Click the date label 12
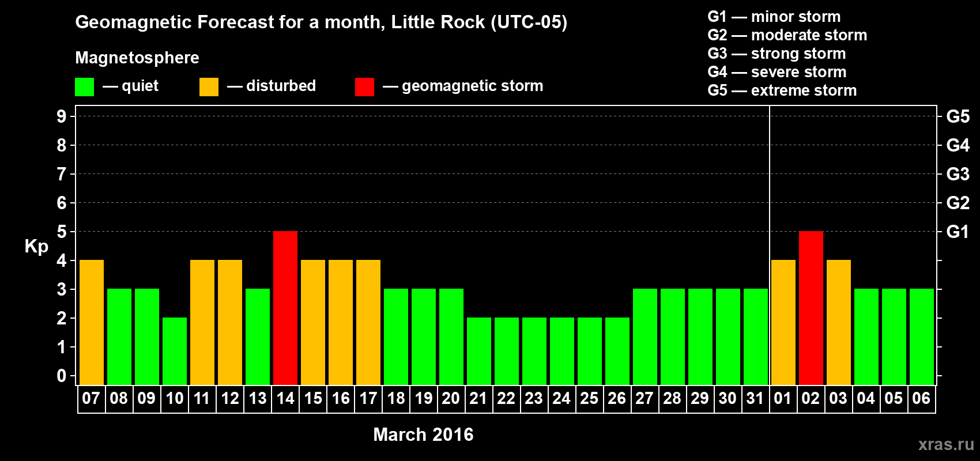 [229, 398]
